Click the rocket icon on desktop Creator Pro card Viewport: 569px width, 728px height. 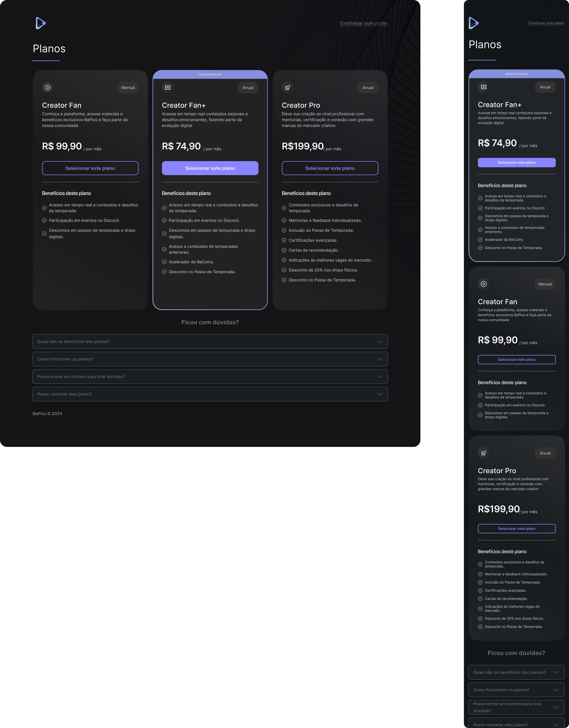pyautogui.click(x=288, y=88)
